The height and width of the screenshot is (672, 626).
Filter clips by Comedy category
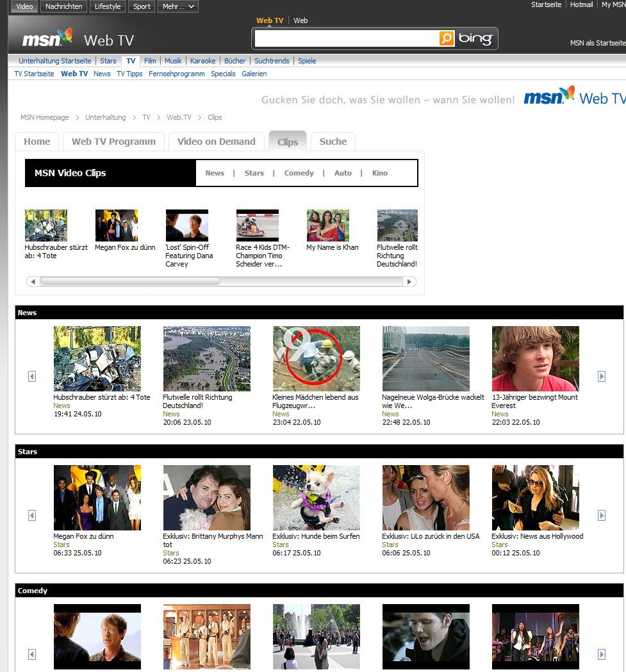click(299, 173)
